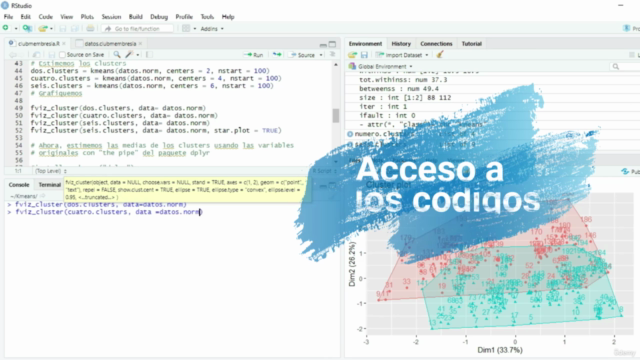Toggle the document outline icon
The height and width of the screenshot is (360, 640).
click(333, 54)
